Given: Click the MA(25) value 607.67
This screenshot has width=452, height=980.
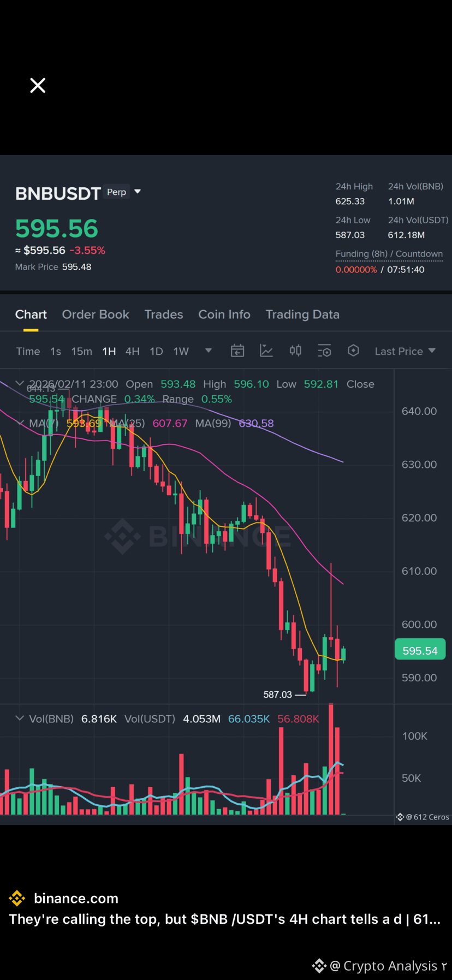Looking at the screenshot, I should pos(170,423).
